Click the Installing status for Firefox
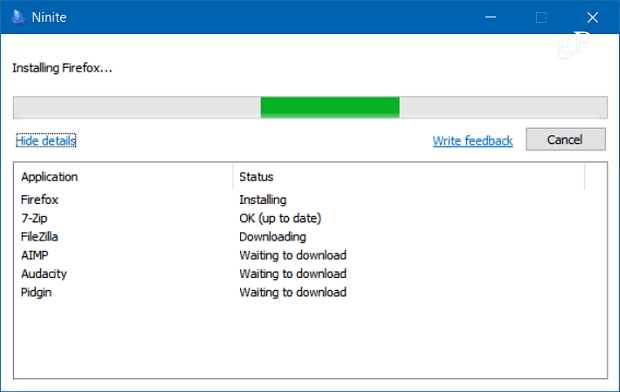The width and height of the screenshot is (620, 392). 263,200
